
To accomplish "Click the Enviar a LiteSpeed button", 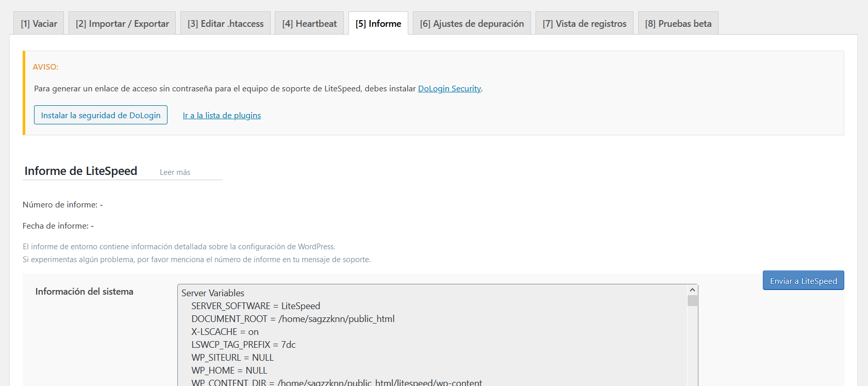I will pyautogui.click(x=803, y=281).
